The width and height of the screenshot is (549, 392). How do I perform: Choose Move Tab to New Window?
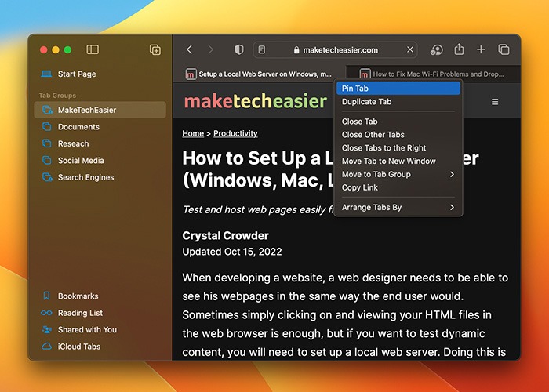coord(398,161)
